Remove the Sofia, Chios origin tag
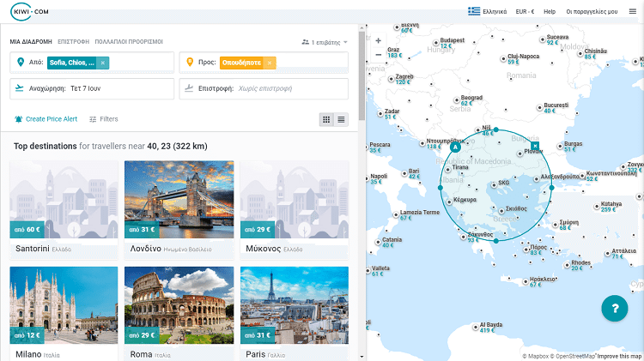The height and width of the screenshot is (361, 644). click(x=103, y=63)
